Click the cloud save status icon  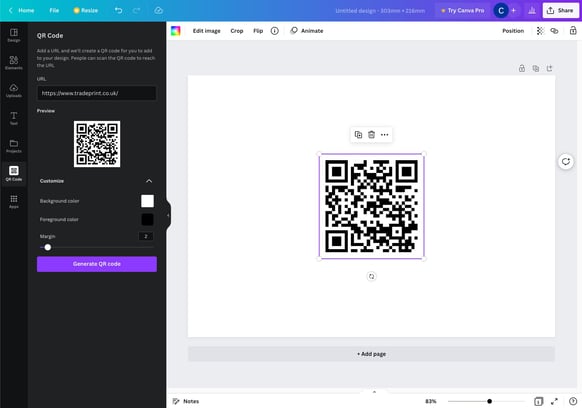158,10
